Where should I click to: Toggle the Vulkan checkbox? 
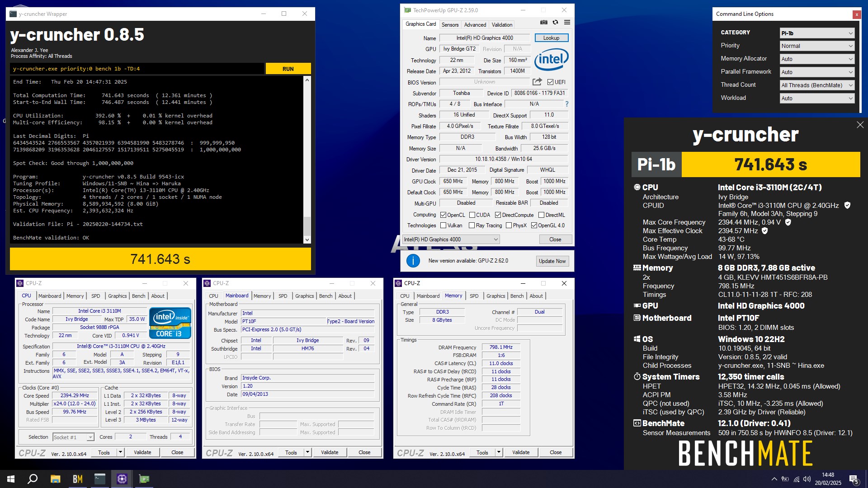click(443, 225)
